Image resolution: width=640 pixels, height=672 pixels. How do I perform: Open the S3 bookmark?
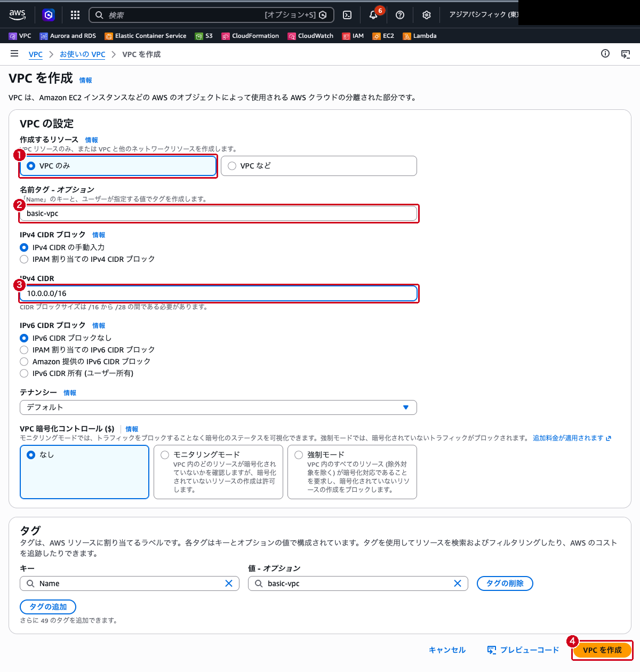[x=204, y=36]
